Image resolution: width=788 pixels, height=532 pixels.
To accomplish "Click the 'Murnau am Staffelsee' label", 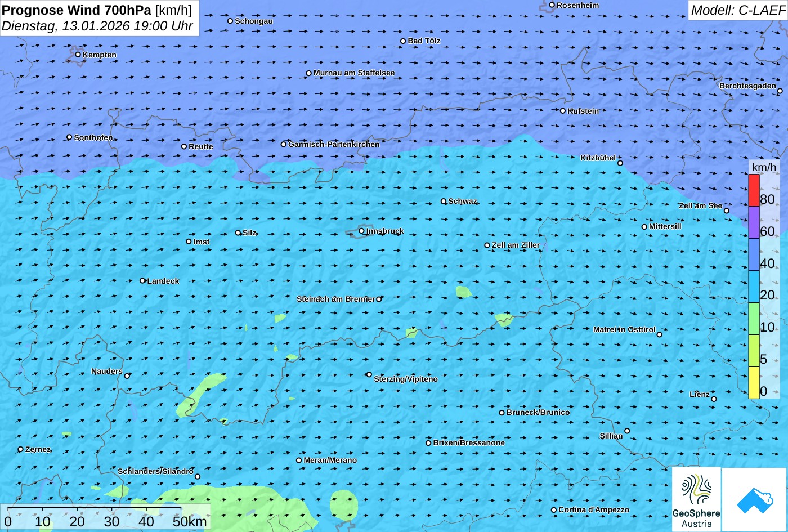I will point(354,73).
